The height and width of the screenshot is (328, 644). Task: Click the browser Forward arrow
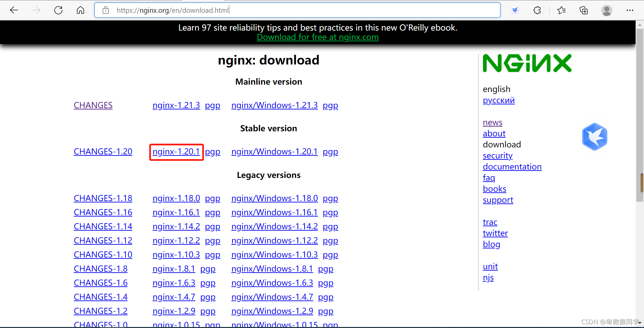(x=36, y=10)
